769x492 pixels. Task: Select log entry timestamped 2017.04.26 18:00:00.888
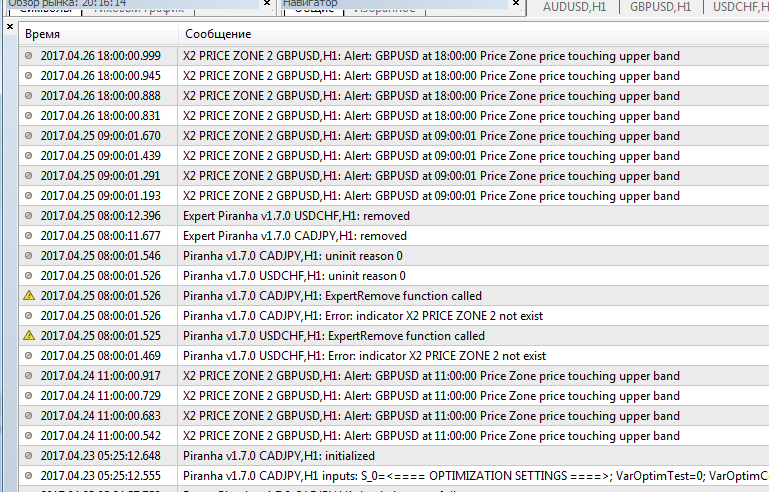pyautogui.click(x=394, y=96)
